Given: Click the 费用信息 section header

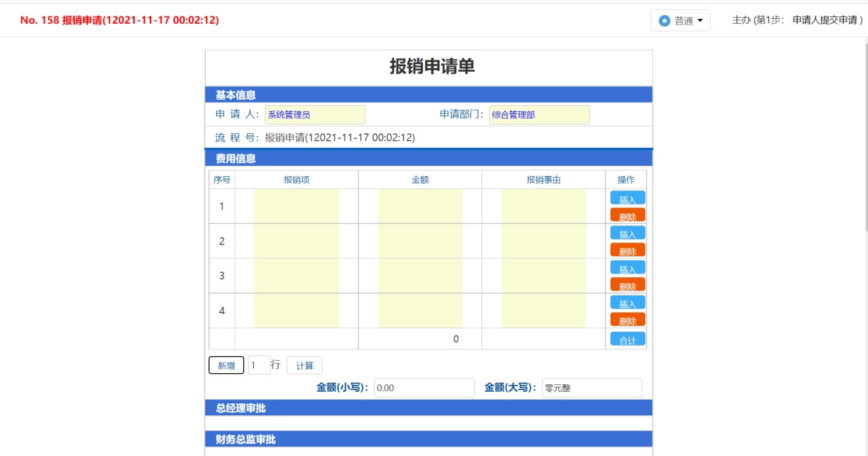Looking at the screenshot, I should click(x=429, y=158).
